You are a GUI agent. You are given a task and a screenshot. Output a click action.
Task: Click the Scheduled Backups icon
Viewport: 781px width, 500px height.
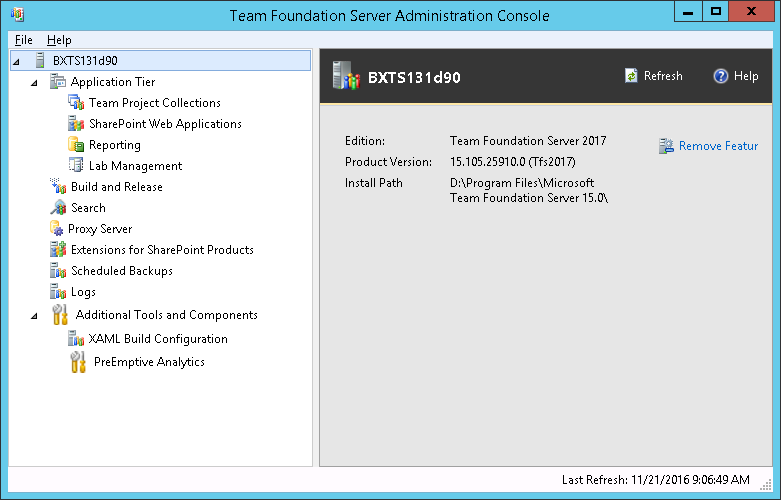(58, 270)
